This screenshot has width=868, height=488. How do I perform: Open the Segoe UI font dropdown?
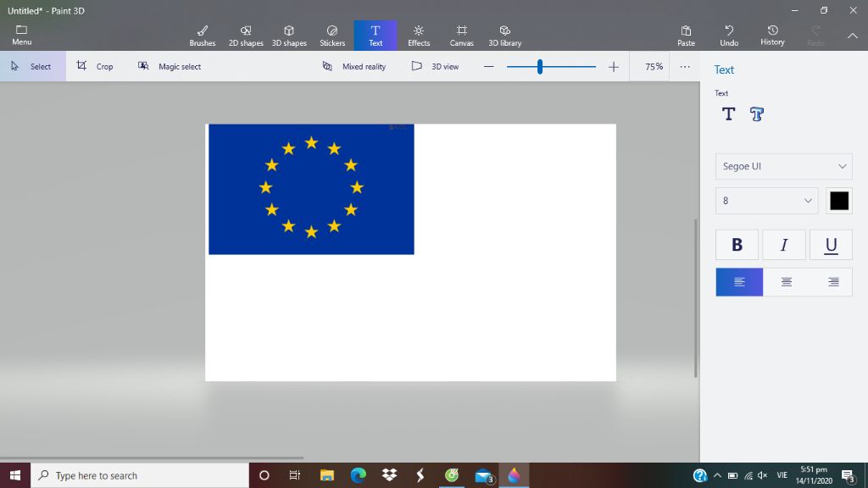(x=782, y=166)
